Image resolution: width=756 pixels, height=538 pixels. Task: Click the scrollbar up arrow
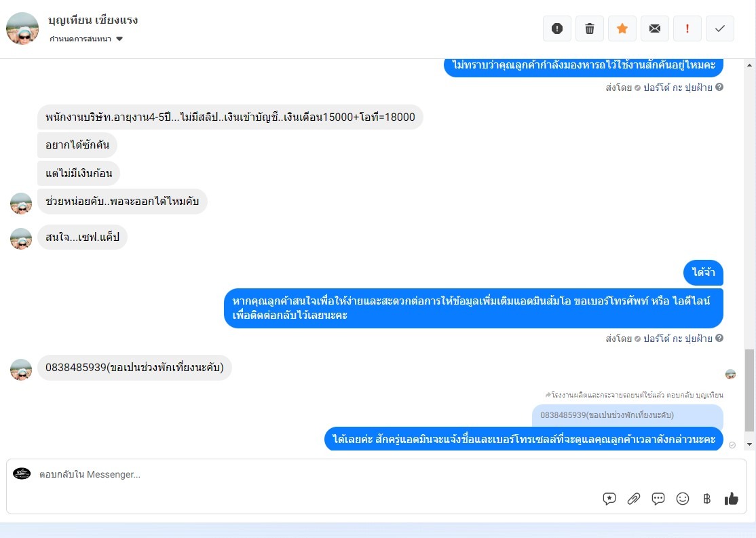[749, 64]
